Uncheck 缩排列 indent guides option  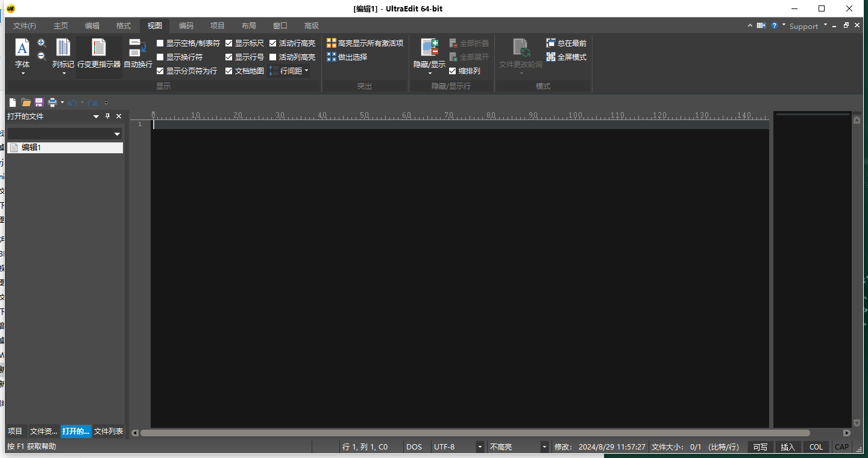pyautogui.click(x=453, y=71)
